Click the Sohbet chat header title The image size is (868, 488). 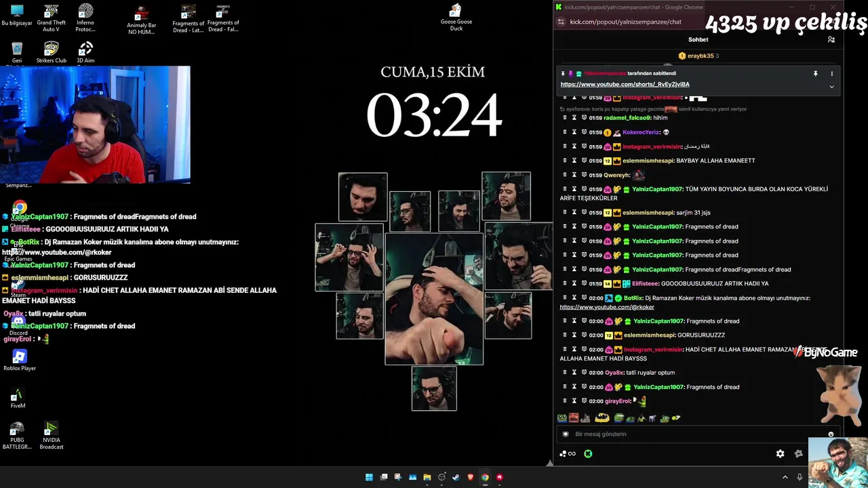[x=698, y=39]
